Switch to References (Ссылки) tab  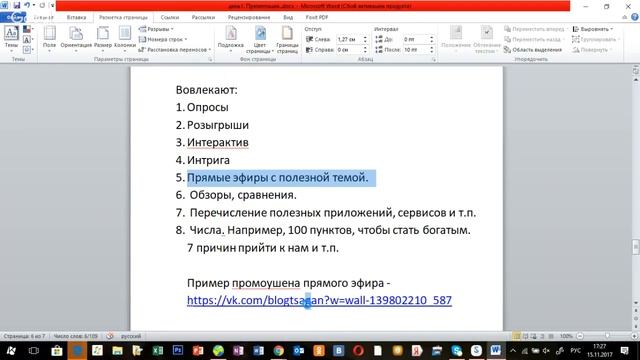(x=170, y=18)
